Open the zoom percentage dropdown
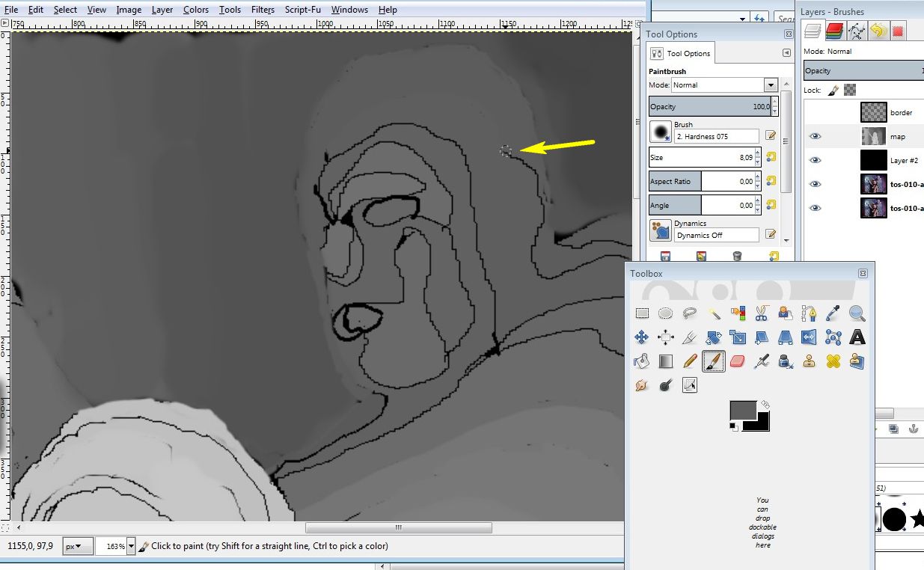 click(131, 546)
